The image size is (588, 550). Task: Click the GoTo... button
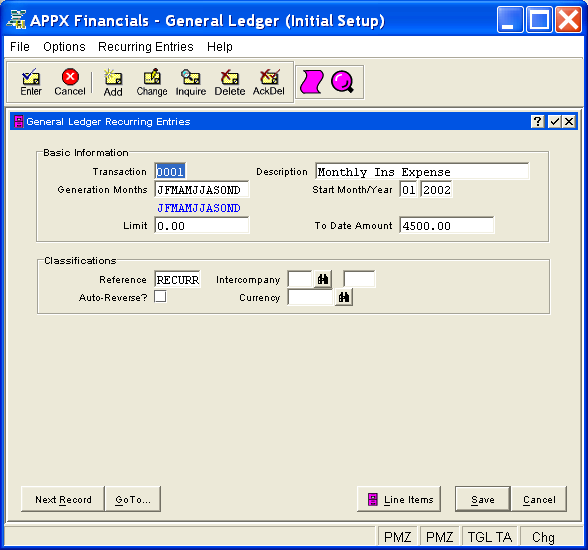click(x=133, y=499)
